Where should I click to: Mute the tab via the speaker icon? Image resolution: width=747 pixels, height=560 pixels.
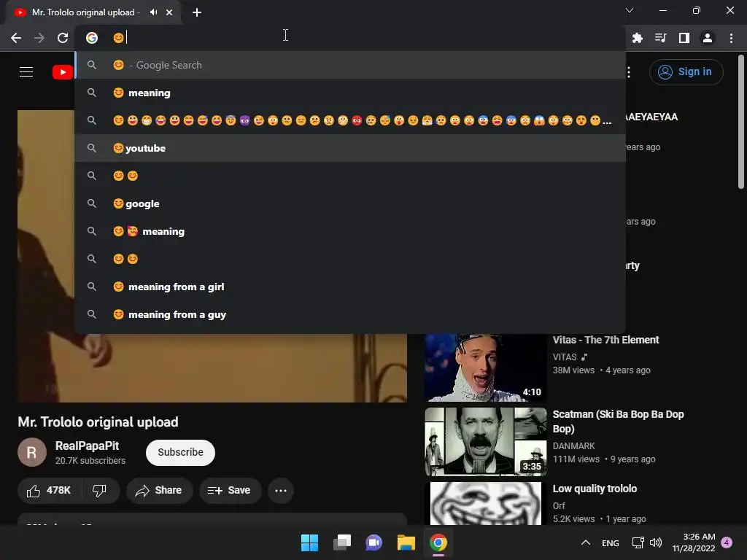pyautogui.click(x=153, y=12)
